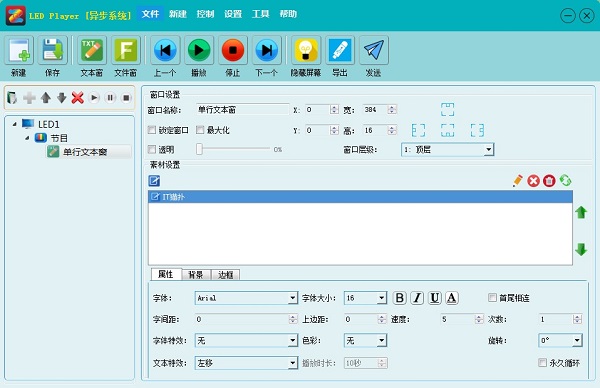Click the font color A button

point(452,298)
